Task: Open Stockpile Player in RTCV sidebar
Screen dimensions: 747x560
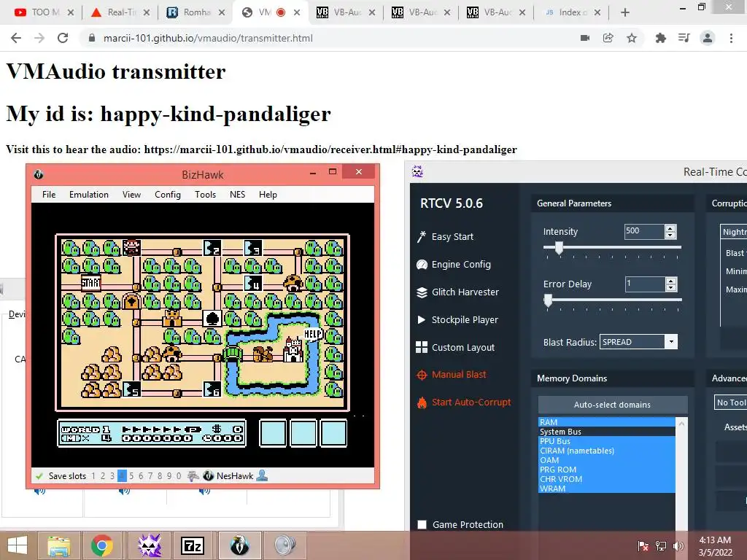Action: click(457, 319)
